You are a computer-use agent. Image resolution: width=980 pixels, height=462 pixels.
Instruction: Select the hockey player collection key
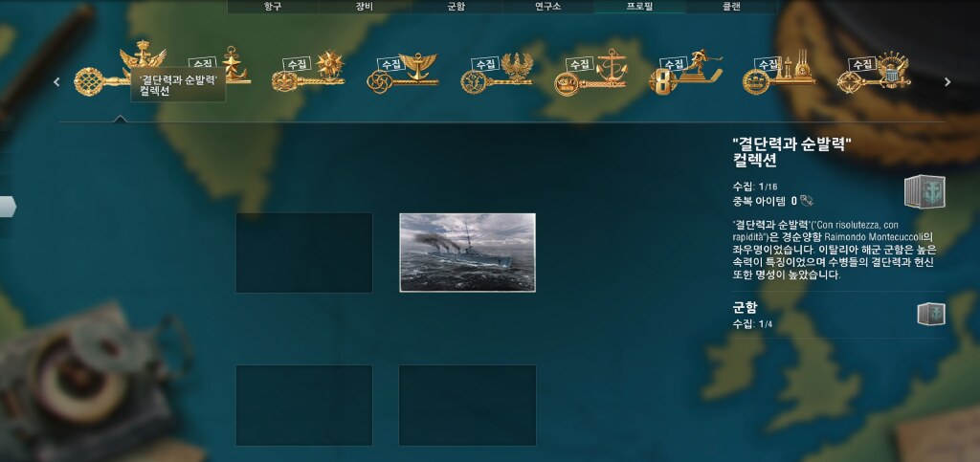tap(685, 72)
